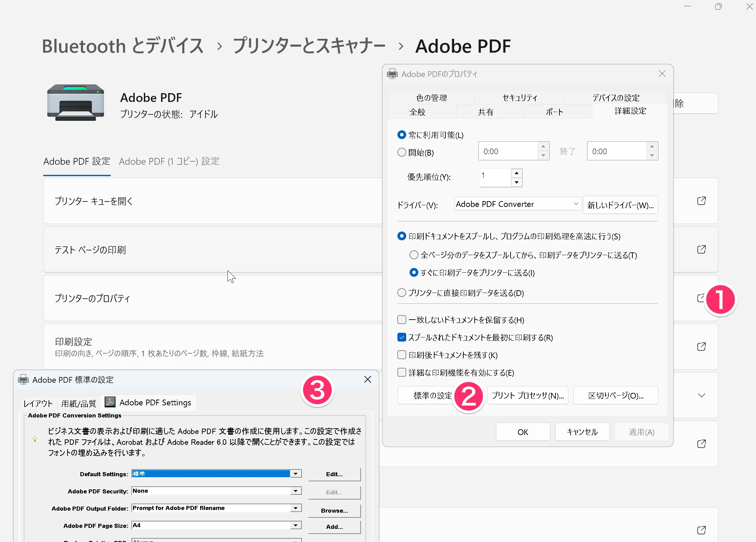This screenshot has height=542, width=756.
Task: Click the Browse button for output folder
Action: (334, 510)
